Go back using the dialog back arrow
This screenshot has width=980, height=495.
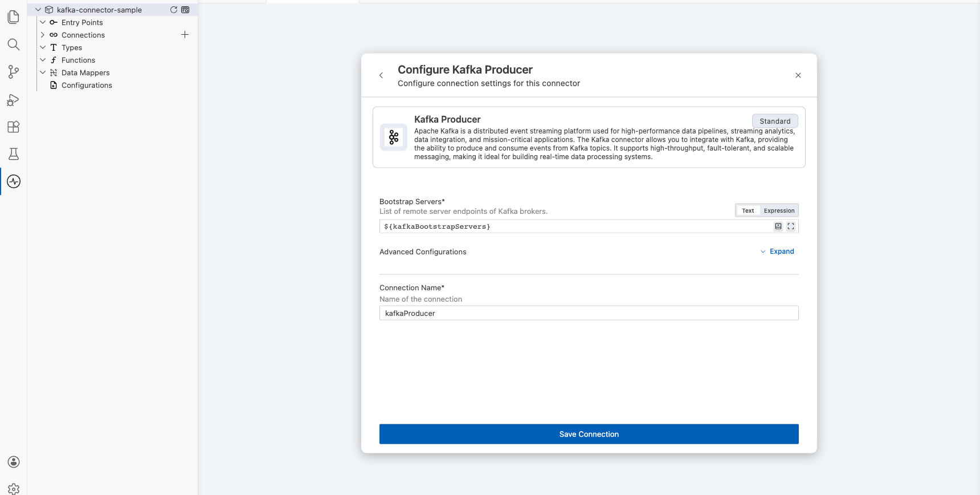(x=381, y=75)
